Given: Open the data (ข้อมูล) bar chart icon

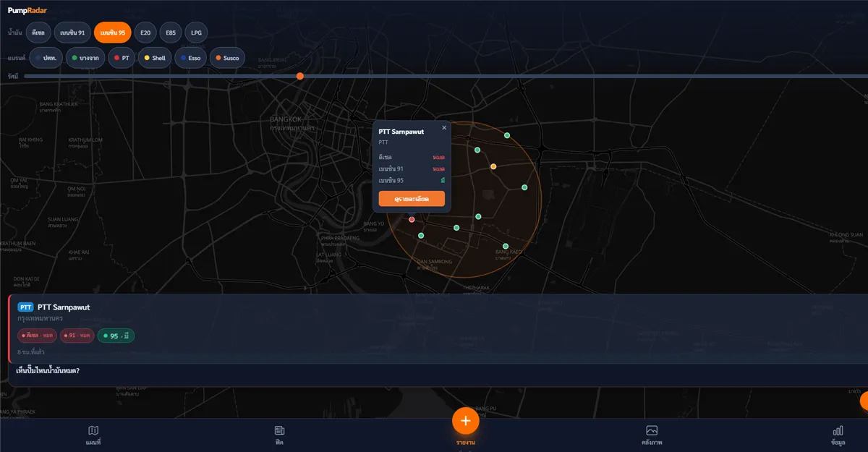Looking at the screenshot, I should coord(838,430).
